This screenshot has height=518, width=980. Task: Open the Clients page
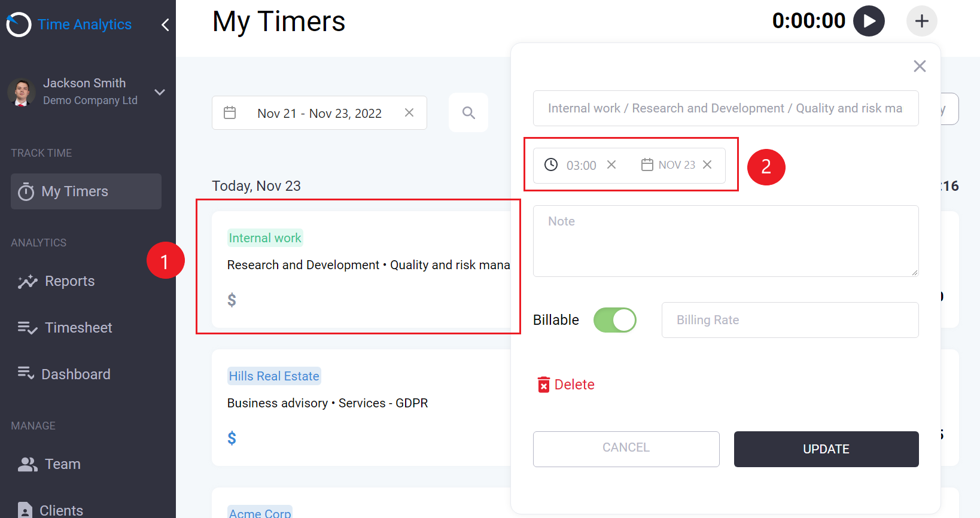click(50, 510)
